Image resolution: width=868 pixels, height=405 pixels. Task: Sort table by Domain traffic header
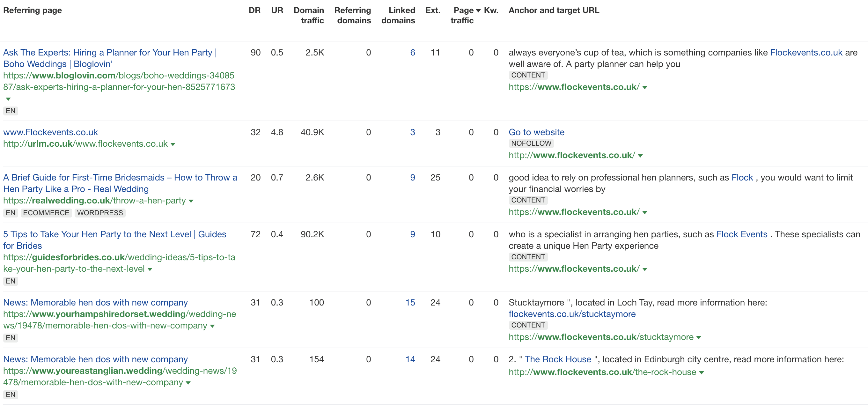[x=309, y=16]
